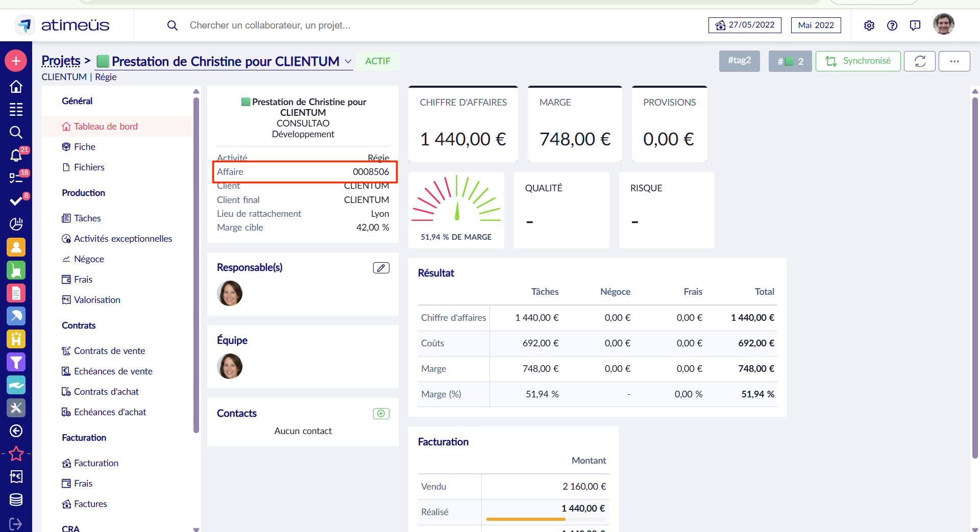Open Contrats d'achat menu item
The height and width of the screenshot is (532, 980).
tap(117, 392)
